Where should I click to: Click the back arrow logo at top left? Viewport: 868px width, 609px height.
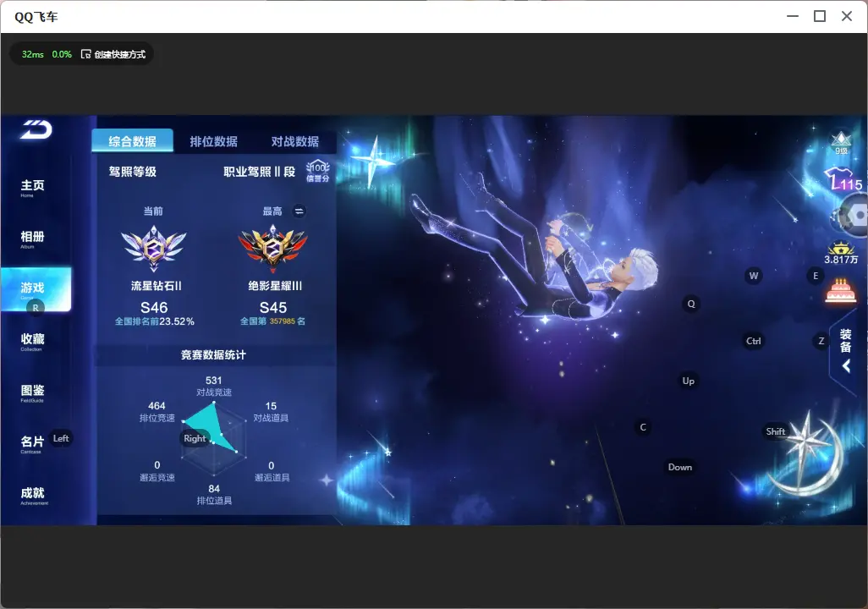click(36, 129)
